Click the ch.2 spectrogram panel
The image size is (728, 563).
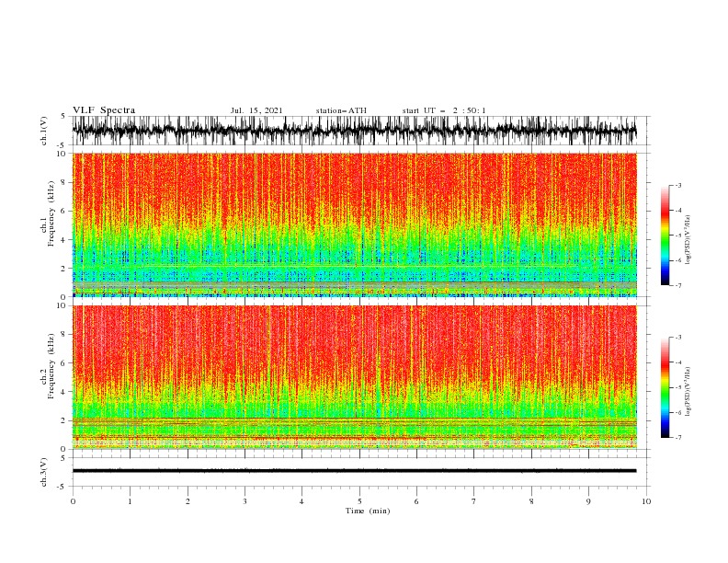click(354, 377)
